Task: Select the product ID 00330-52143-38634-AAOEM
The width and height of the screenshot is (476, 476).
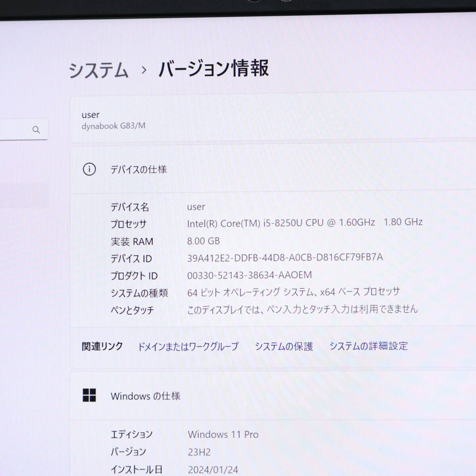Action: [x=250, y=275]
